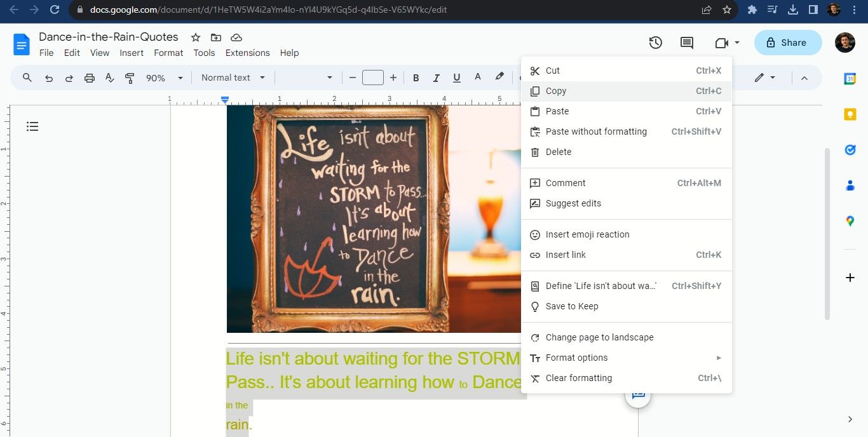Open the 90% zoom dropdown
Screen dimensions: 868x437
point(164,77)
